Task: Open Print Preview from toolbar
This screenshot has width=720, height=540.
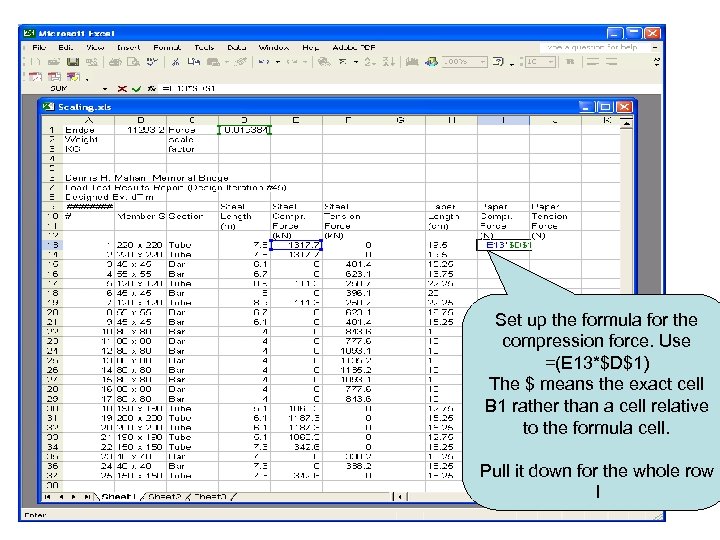Action: (133, 62)
